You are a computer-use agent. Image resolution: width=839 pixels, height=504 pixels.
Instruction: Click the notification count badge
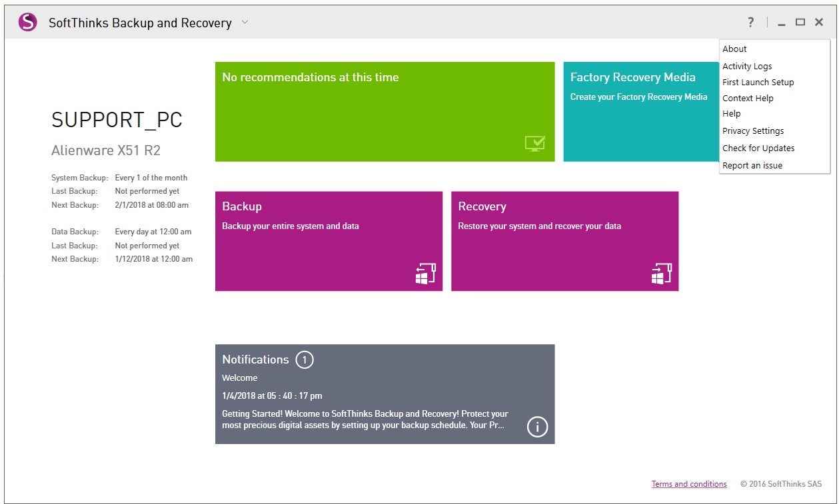[305, 360]
